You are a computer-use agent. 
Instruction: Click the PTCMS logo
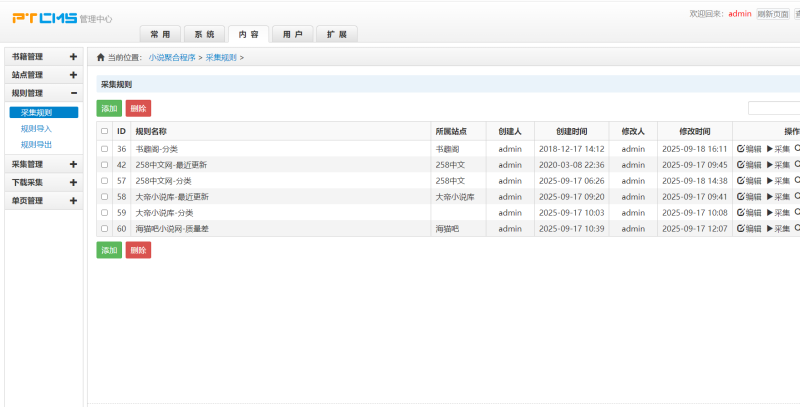click(45, 18)
